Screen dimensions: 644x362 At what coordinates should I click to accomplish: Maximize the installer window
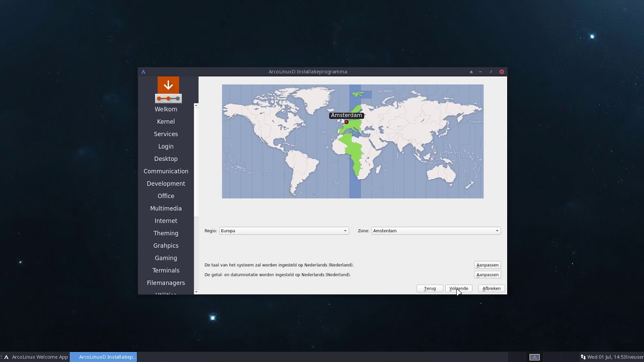[491, 72]
